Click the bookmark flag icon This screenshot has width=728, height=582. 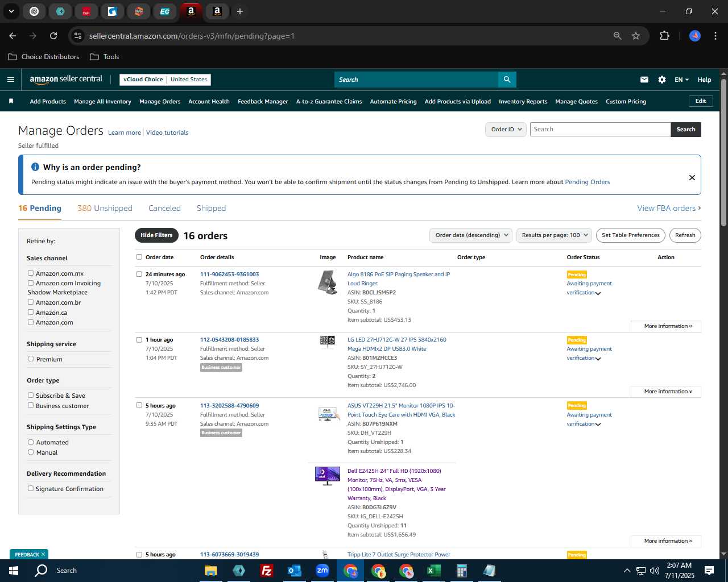point(11,101)
